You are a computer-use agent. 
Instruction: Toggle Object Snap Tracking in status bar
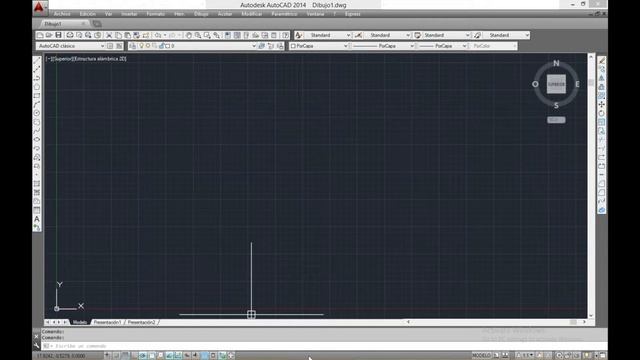(x=169, y=356)
